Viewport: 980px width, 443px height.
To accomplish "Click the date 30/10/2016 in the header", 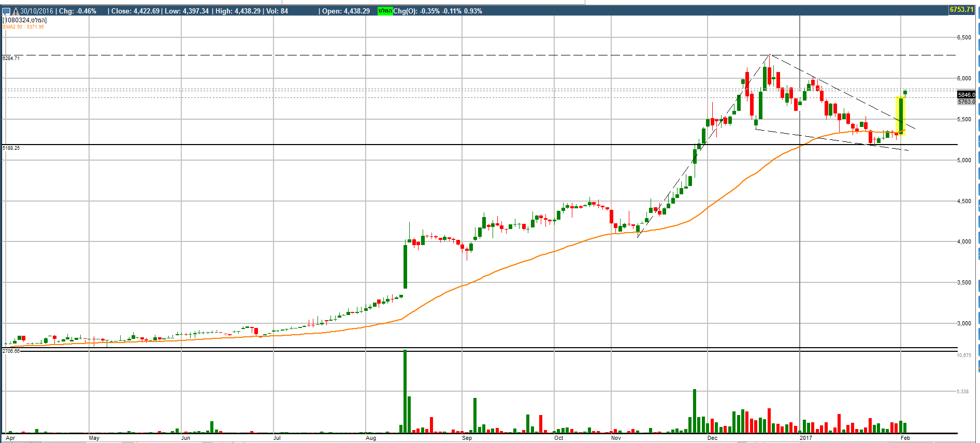I will pos(37,11).
